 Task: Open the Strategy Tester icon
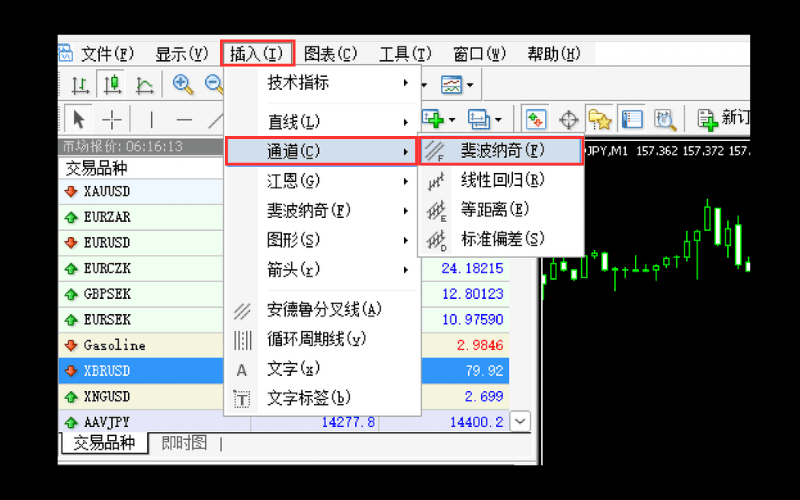[x=665, y=119]
